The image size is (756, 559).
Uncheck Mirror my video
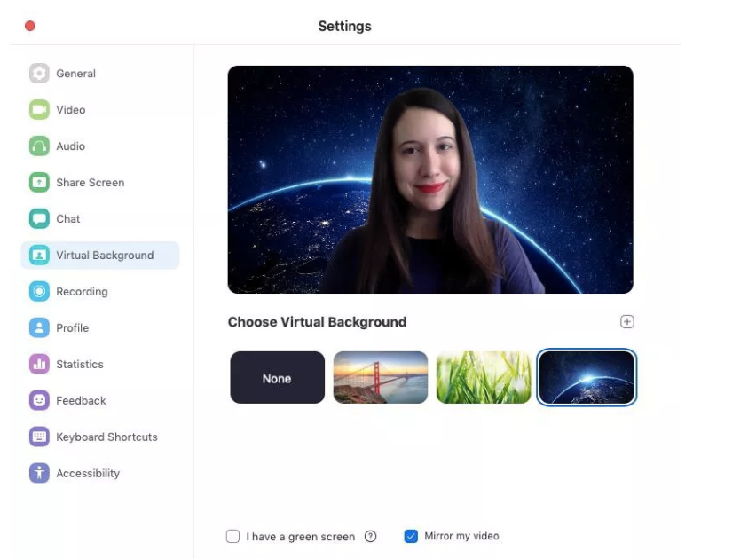411,536
